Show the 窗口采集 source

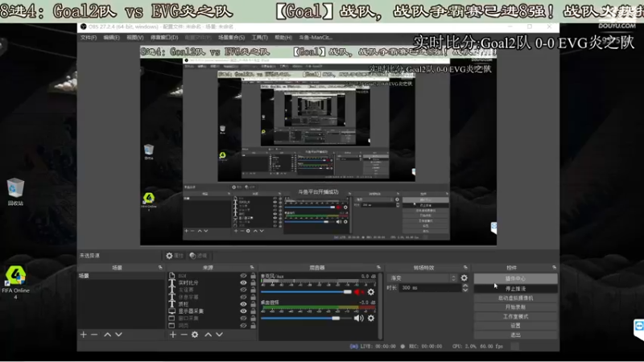click(243, 318)
